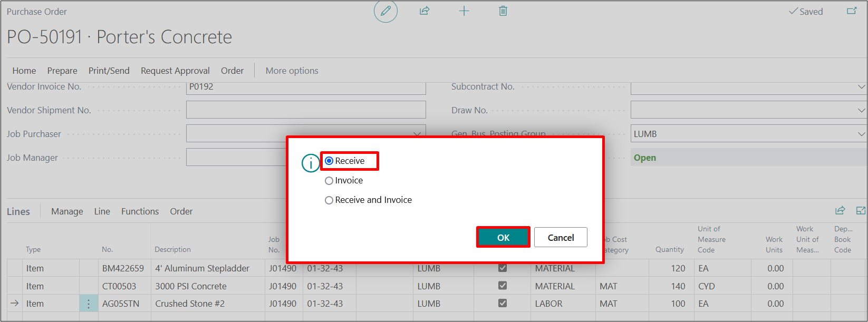Select the Invoice radio option
Viewport: 868px width, 322px height.
pyautogui.click(x=329, y=181)
